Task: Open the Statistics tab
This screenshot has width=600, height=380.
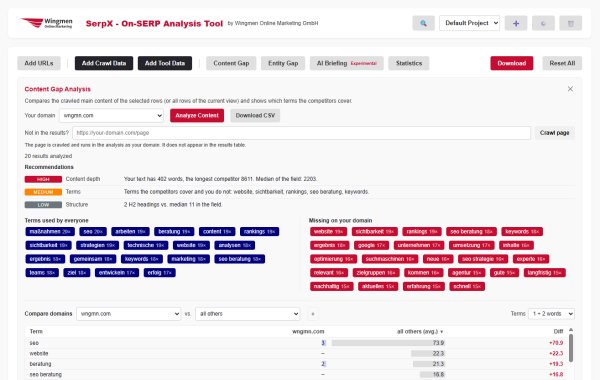Action: point(409,63)
